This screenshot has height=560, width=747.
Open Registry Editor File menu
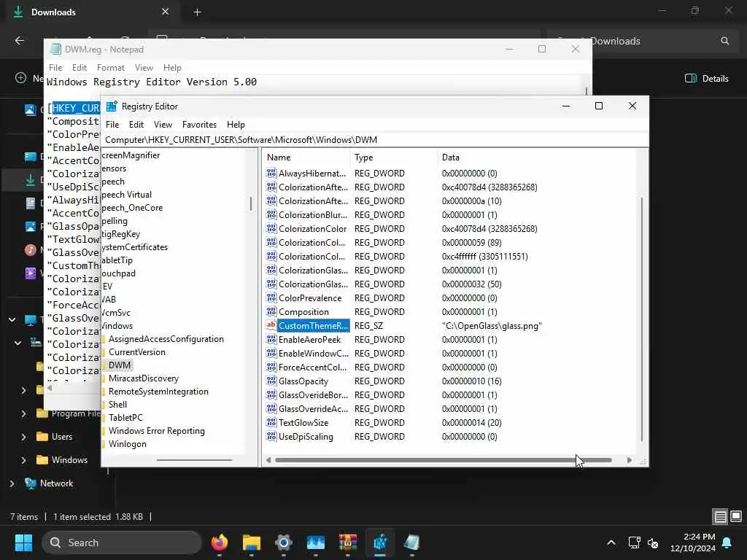click(x=112, y=124)
